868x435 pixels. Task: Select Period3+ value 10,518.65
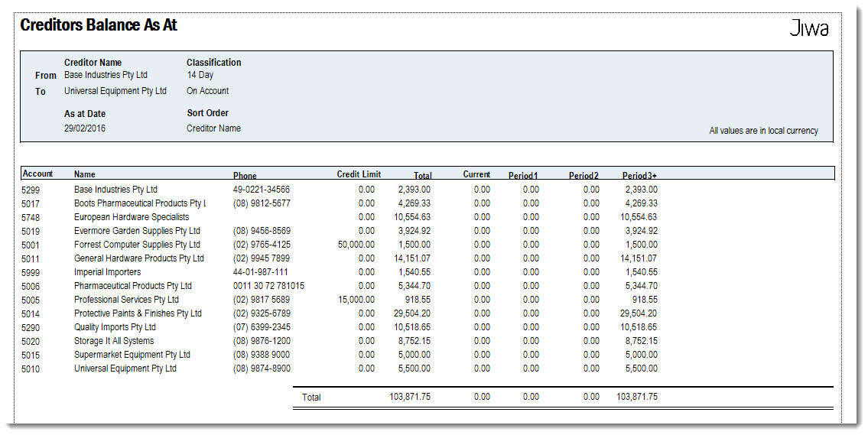pyautogui.click(x=639, y=327)
